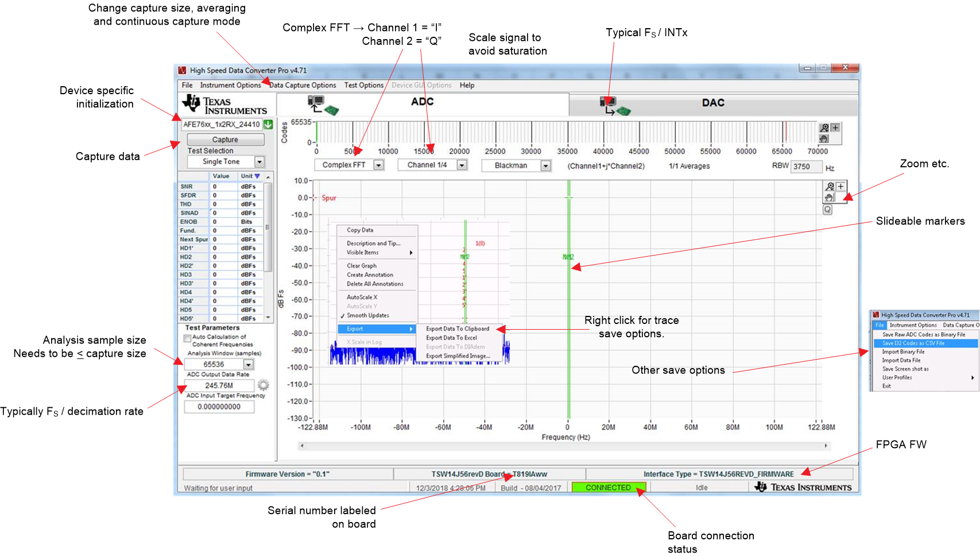Toggle Smooth Updates in the context menu
The height and width of the screenshot is (556, 980).
(x=367, y=315)
